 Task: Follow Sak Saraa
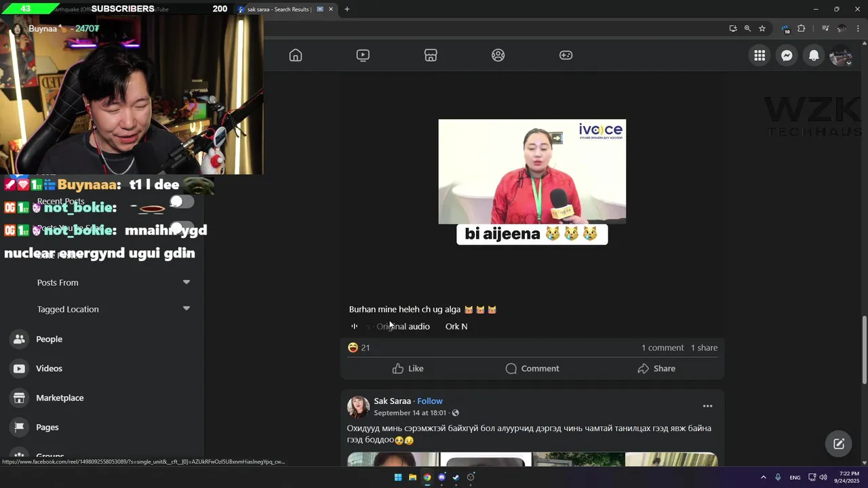pyautogui.click(x=430, y=401)
